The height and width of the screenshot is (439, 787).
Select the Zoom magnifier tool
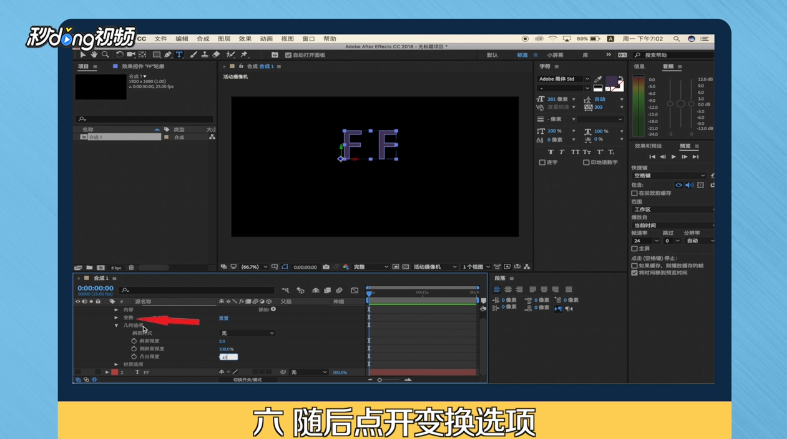tap(105, 54)
